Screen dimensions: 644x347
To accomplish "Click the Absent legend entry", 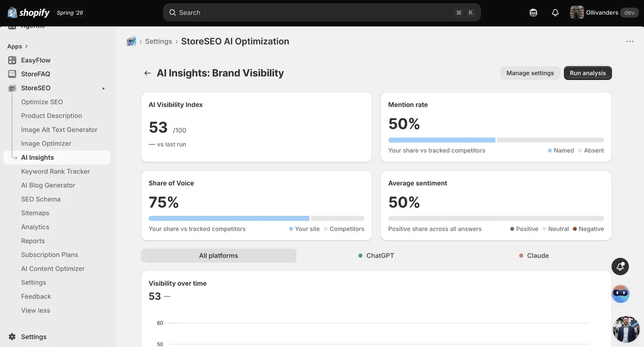I will [591, 150].
